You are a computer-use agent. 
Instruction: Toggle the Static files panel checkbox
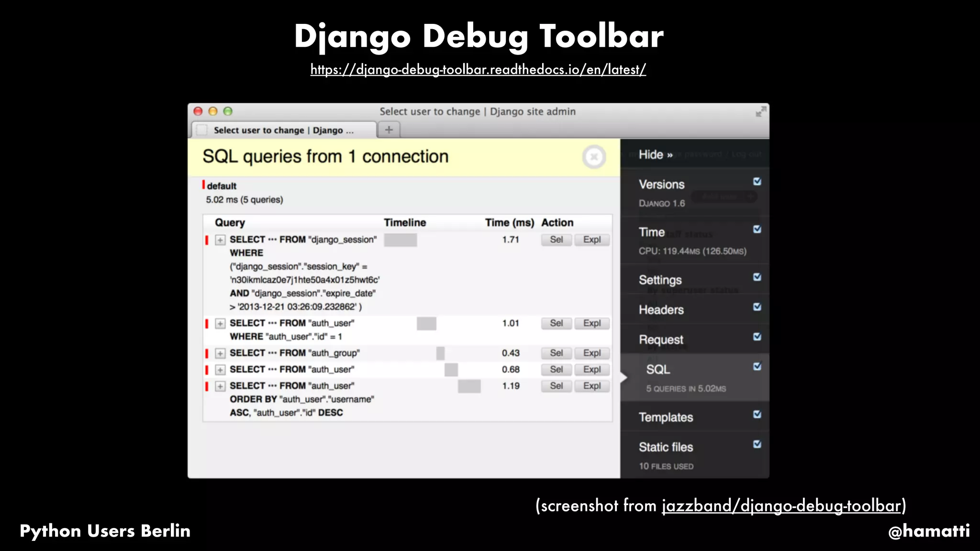click(757, 444)
